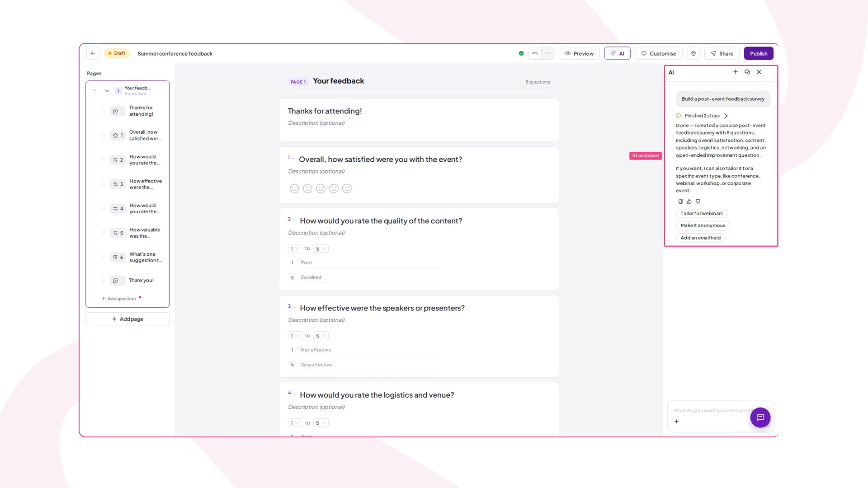Click the attachment plus icon in AI input
The width and height of the screenshot is (868, 488).
point(677,422)
